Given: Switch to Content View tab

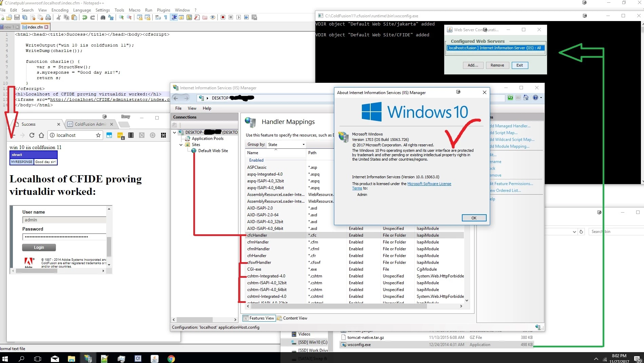Looking at the screenshot, I should tap(292, 318).
